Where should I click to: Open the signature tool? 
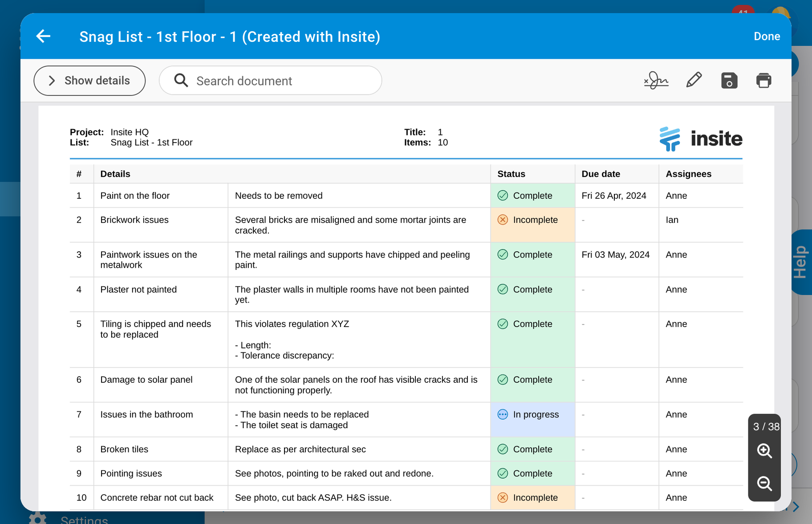point(656,81)
